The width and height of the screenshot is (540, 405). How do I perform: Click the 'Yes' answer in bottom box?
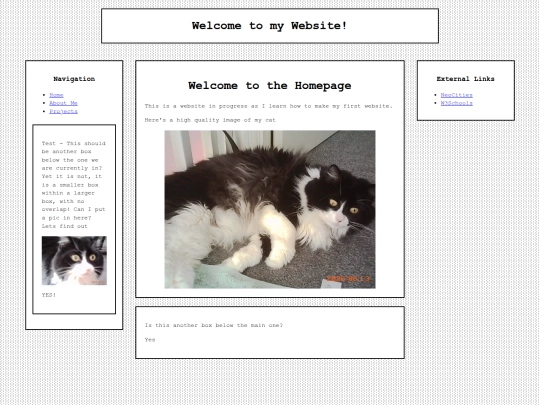(150, 340)
